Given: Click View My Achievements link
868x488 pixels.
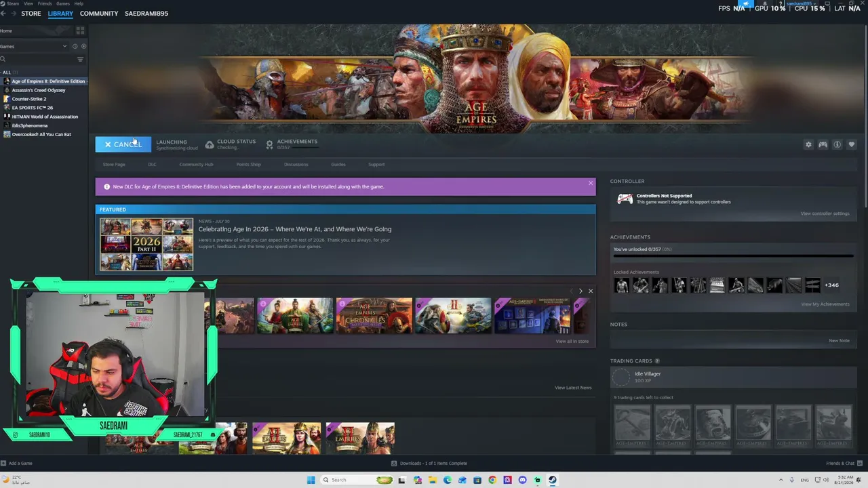Looking at the screenshot, I should (825, 304).
